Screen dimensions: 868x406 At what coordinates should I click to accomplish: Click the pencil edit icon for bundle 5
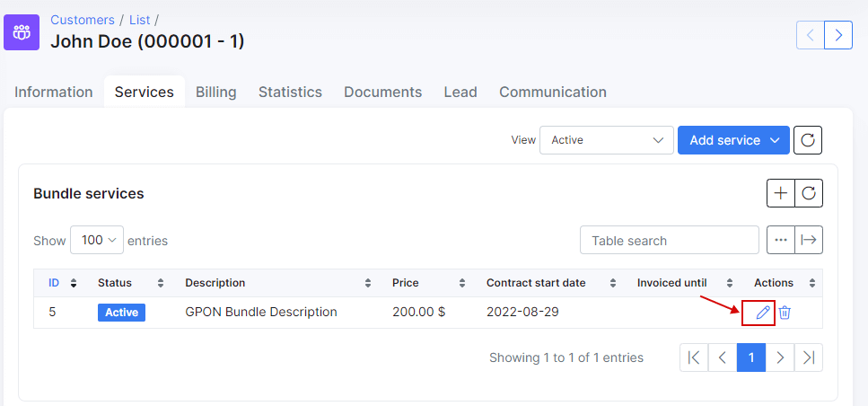click(763, 313)
